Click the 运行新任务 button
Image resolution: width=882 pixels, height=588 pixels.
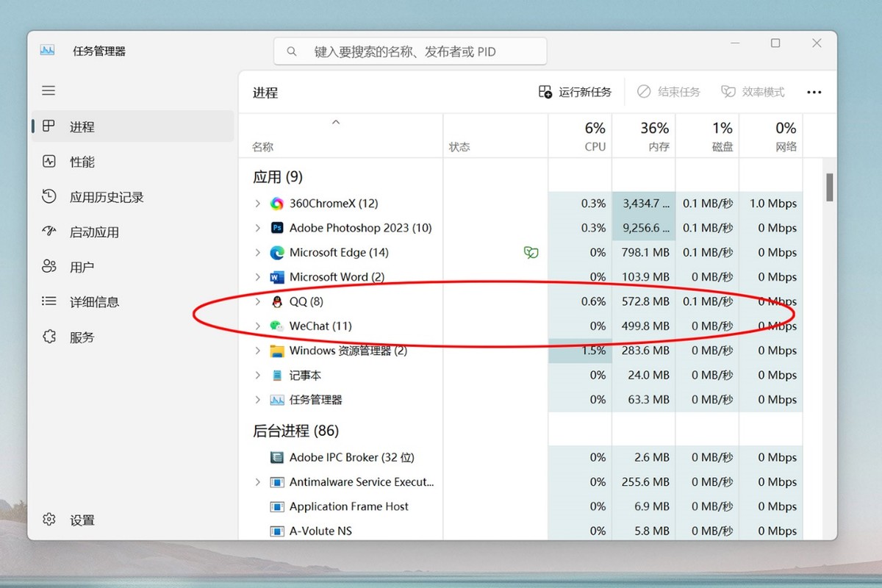pos(576,91)
